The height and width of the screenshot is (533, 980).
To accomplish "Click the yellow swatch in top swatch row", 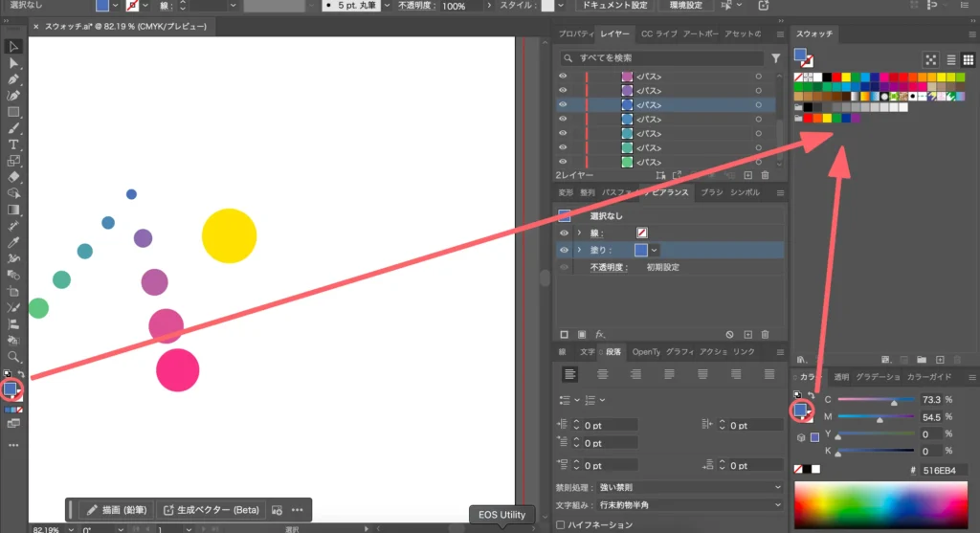I will [847, 77].
